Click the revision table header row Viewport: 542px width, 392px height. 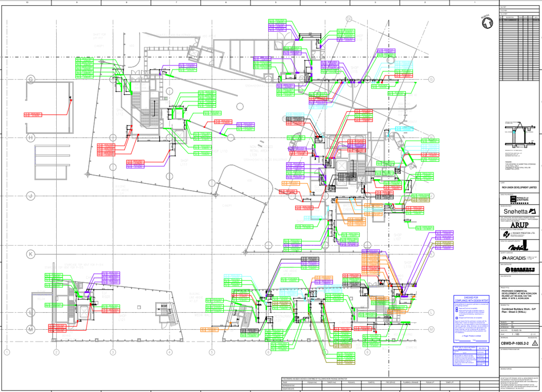pos(519,18)
